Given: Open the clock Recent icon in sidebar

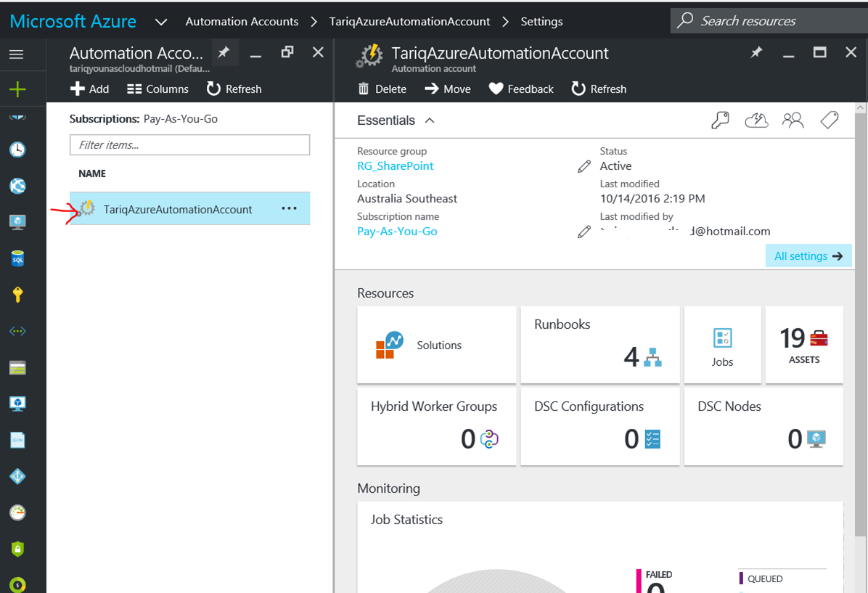Looking at the screenshot, I should tap(17, 150).
